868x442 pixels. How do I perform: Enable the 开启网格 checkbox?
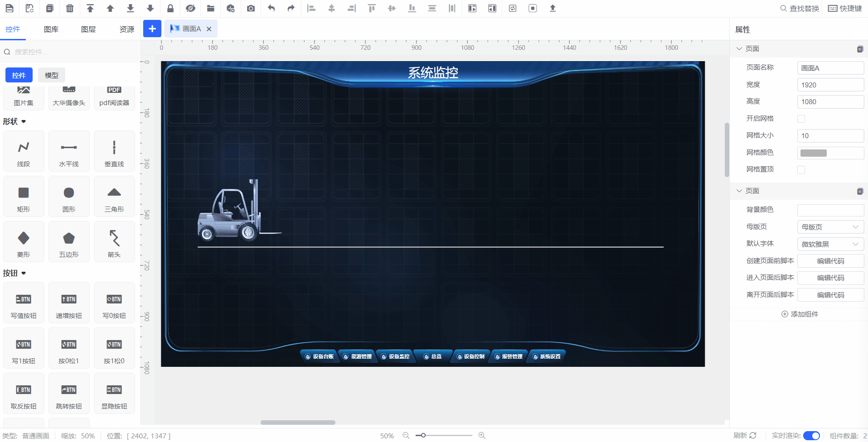point(801,119)
